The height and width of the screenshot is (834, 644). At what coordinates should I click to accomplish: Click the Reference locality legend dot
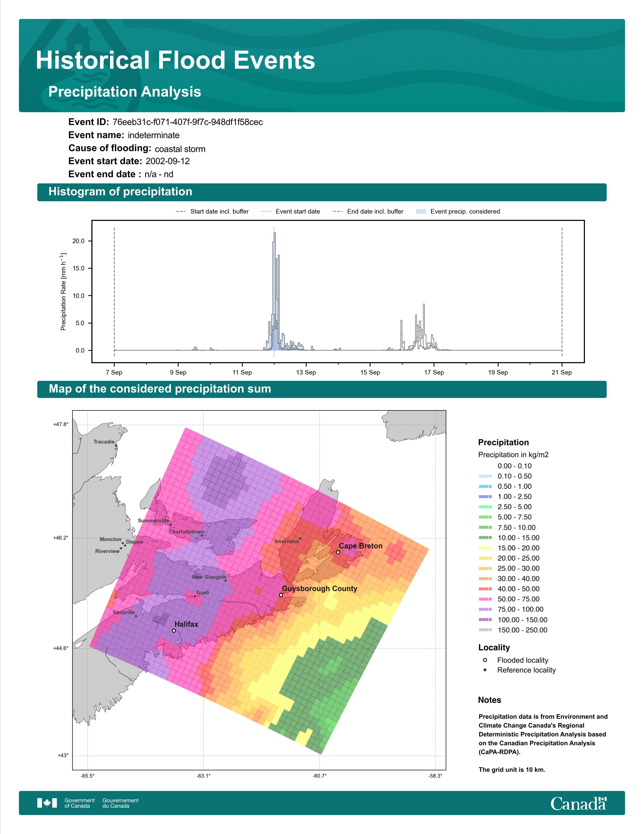pyautogui.click(x=485, y=670)
